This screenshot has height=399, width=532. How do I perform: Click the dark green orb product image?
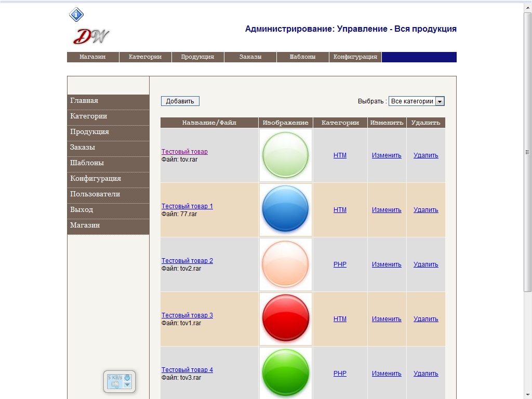point(286,372)
